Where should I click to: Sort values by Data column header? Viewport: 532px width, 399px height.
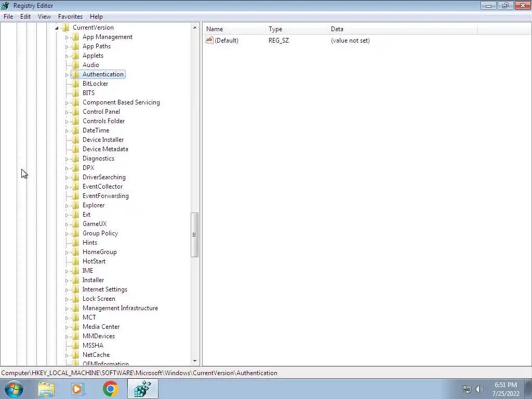(403, 29)
